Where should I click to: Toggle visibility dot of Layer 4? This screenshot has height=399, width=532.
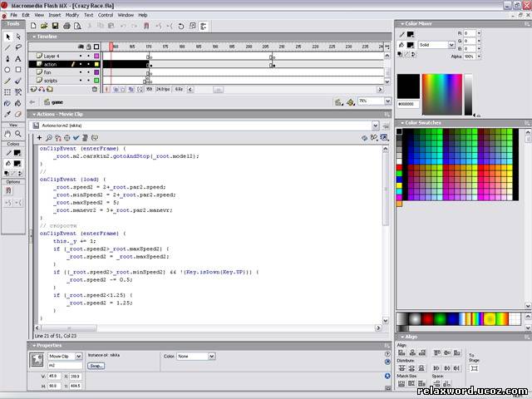tap(81, 55)
